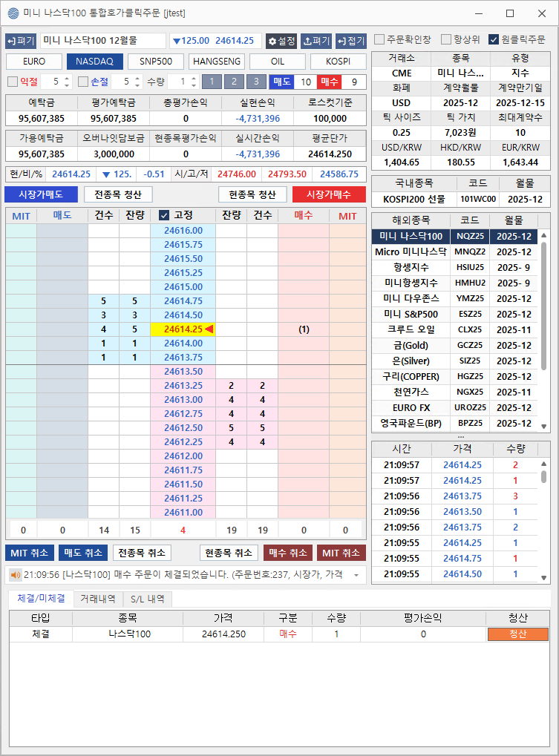The image size is (559, 756).
Task: Expand the order message log dropdown arrow
Action: click(x=356, y=575)
